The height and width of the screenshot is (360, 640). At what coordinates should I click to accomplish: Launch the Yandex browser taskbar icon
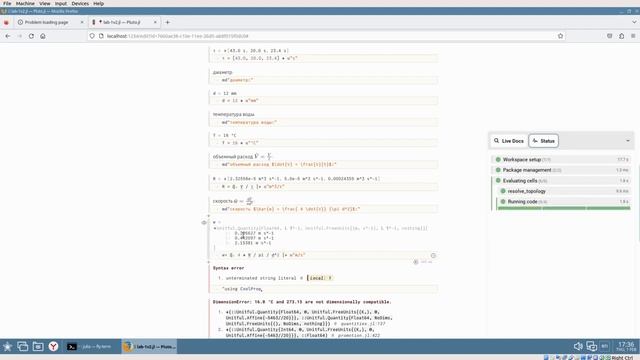tap(53, 347)
